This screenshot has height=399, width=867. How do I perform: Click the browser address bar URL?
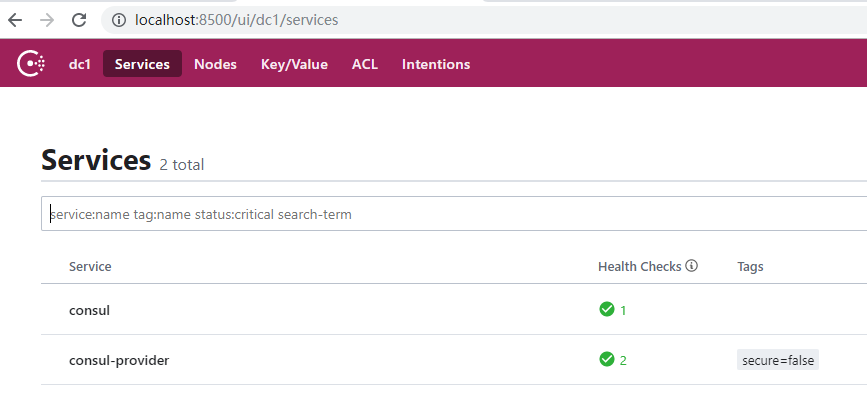coord(236,20)
